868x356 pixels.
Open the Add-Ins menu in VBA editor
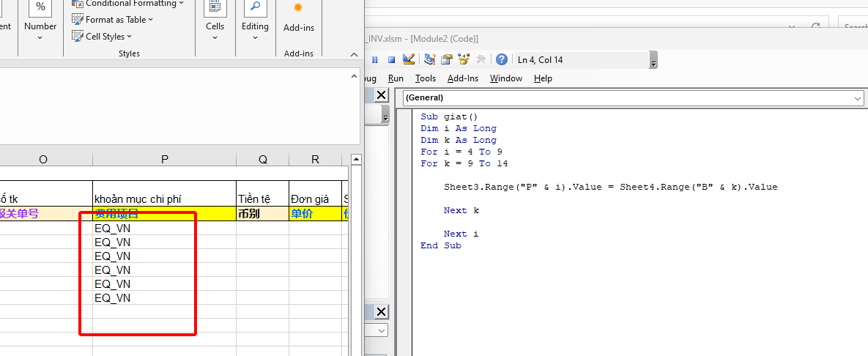tap(463, 78)
